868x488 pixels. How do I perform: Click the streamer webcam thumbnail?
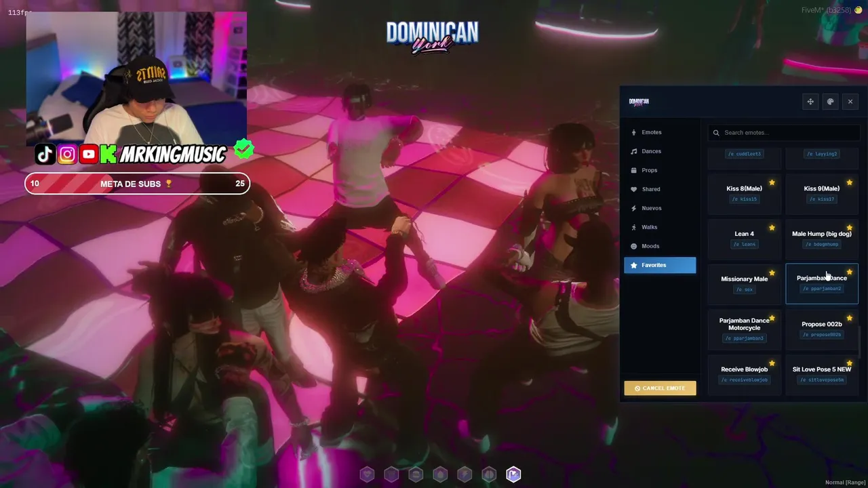click(136, 78)
